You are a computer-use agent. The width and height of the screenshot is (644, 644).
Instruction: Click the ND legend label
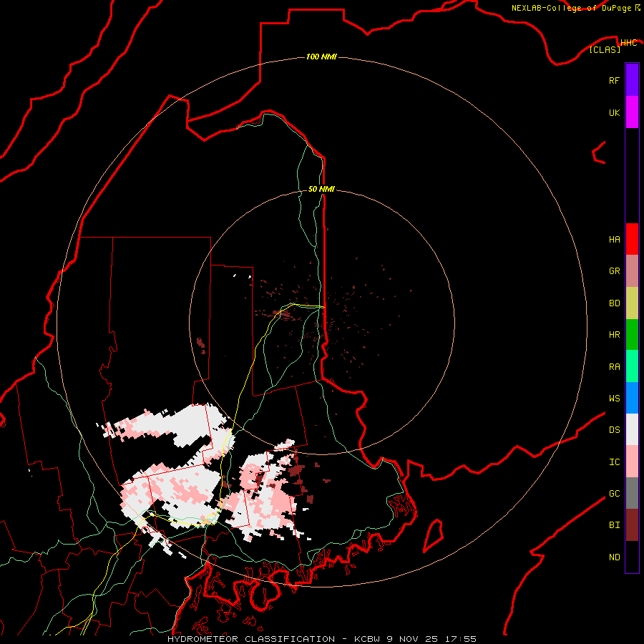[614, 557]
